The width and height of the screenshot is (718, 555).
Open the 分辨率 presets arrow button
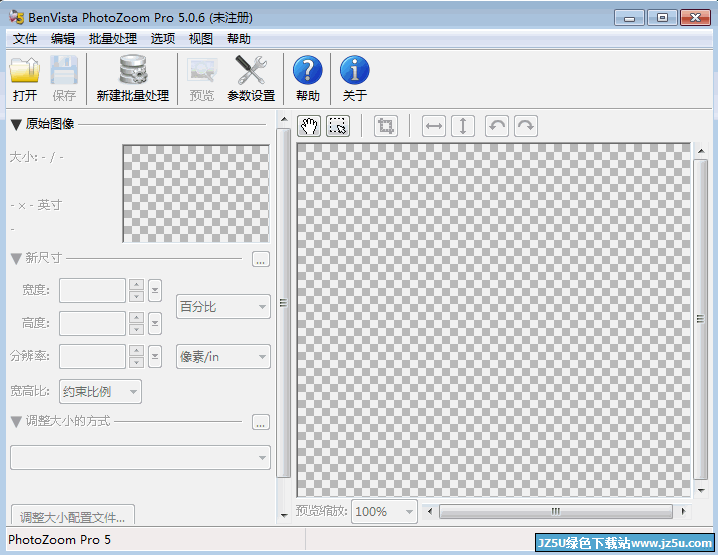(155, 357)
